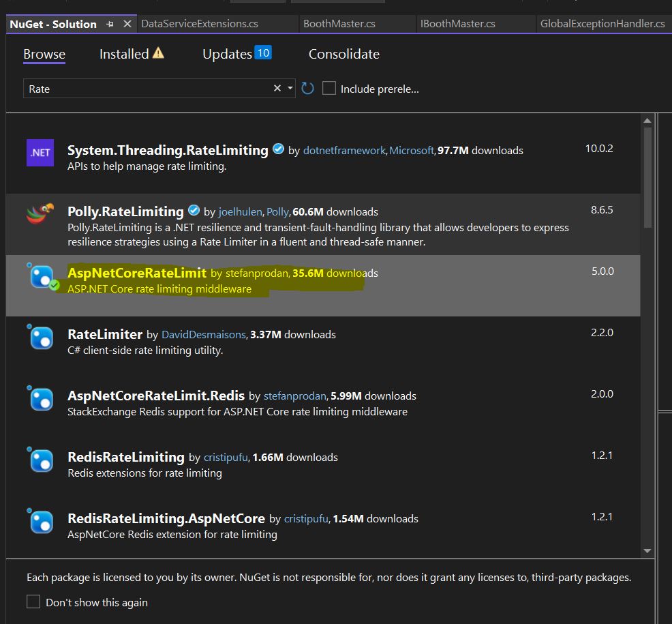Image resolution: width=672 pixels, height=624 pixels.
Task: Click in the Rate search input field
Action: coord(147,89)
